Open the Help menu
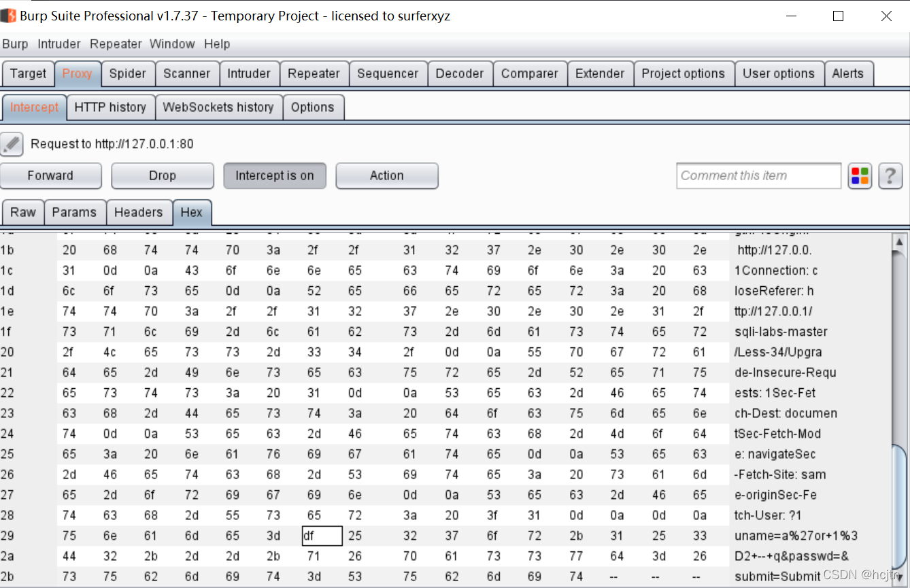This screenshot has height=588, width=910. pyautogui.click(x=217, y=44)
